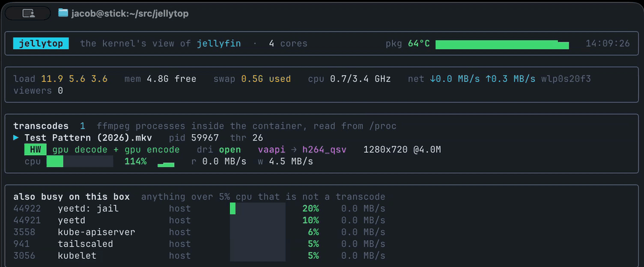Click the jacob@stick:~/src/jellytop window title
The image size is (644, 267).
coord(130,13)
